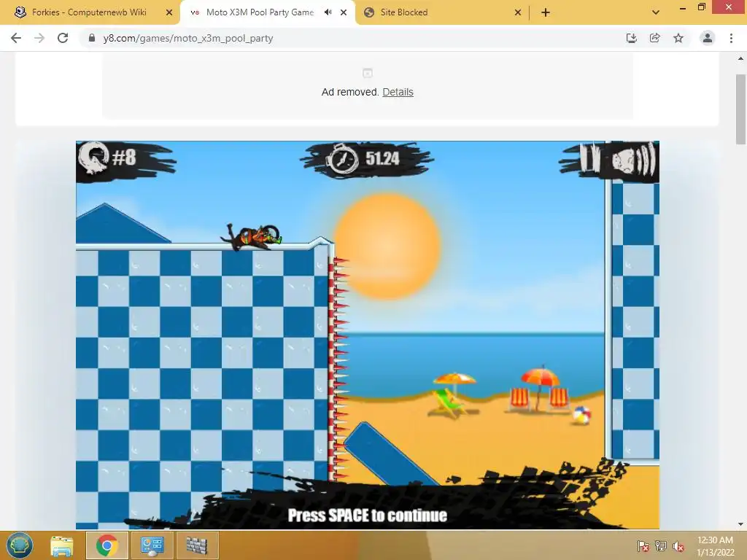Click the stopwatch timer showing 51.24
Viewport: 747px width, 560px height.
(367, 159)
